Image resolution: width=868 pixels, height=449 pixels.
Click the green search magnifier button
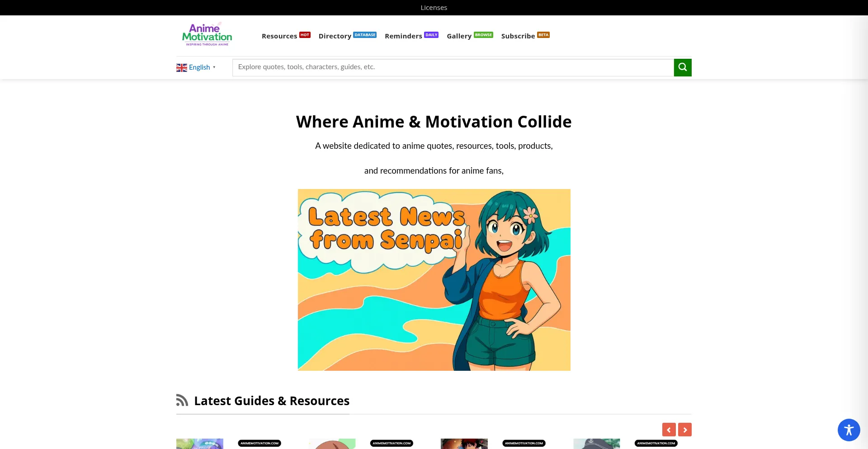[x=682, y=67]
